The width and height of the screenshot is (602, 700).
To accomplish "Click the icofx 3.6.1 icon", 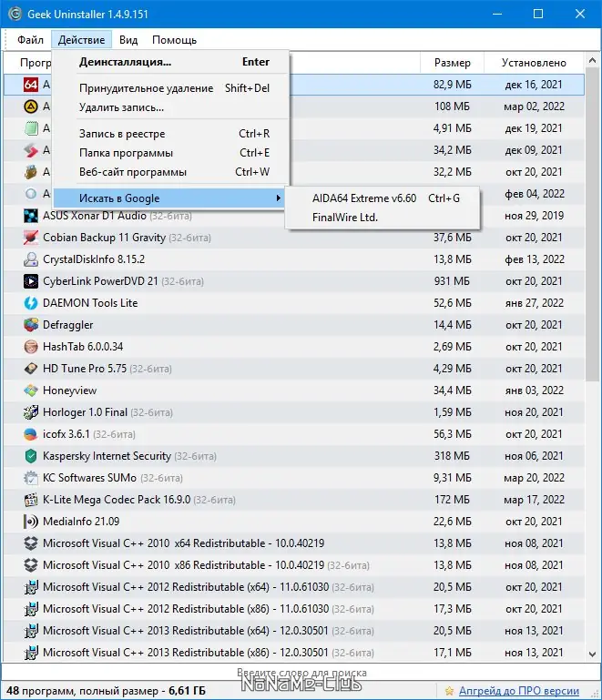I will pos(31,434).
